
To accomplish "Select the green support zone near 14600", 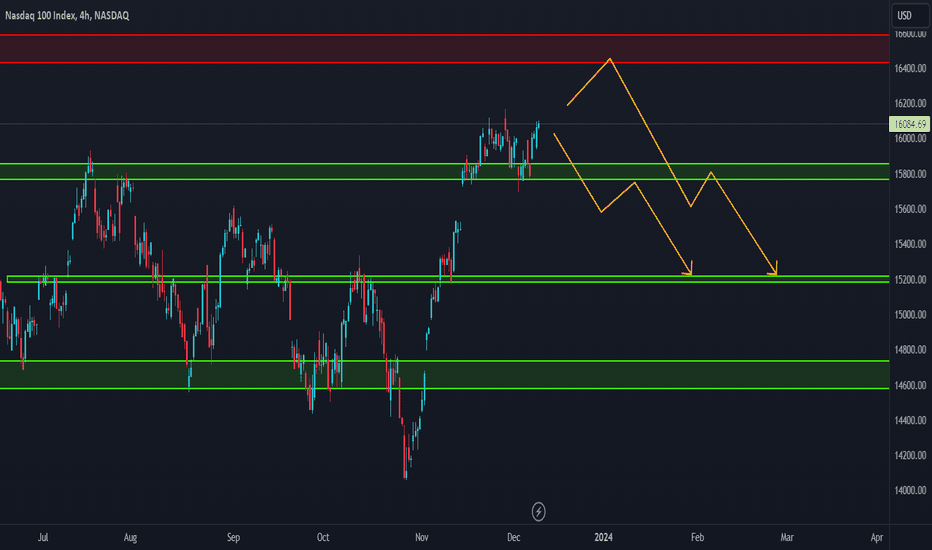I will tap(445, 375).
